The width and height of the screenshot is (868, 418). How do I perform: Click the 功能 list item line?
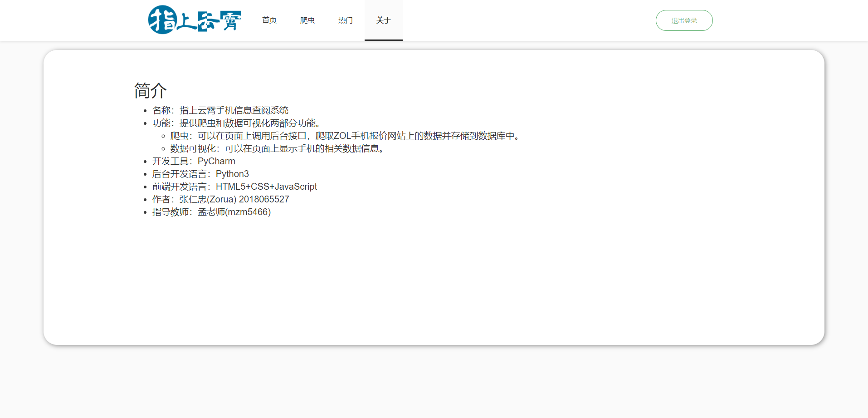[237, 123]
